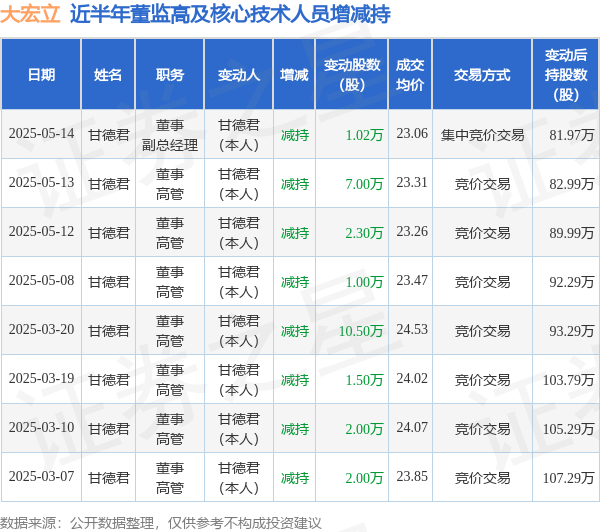Click the share change value 2.30万

click(x=364, y=233)
